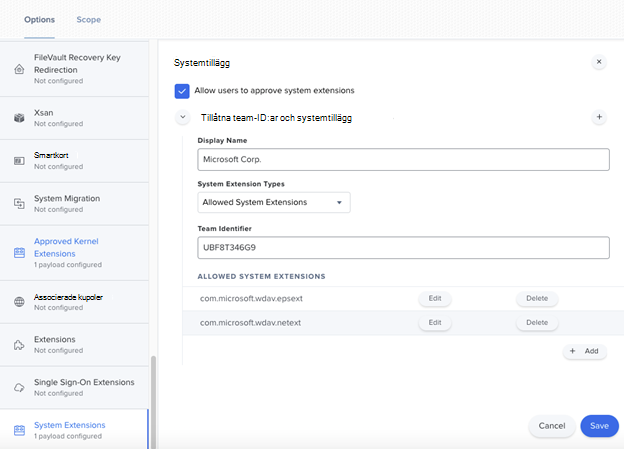This screenshot has height=449, width=624.
Task: Select the Options tab
Action: [x=39, y=20]
